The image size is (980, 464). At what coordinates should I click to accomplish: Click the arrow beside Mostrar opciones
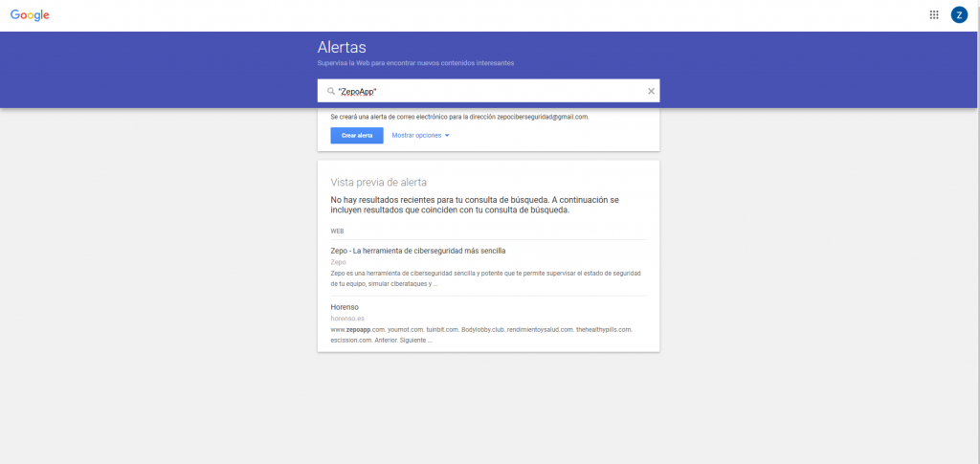click(447, 136)
